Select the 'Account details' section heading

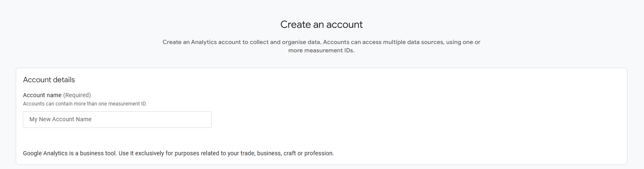pyautogui.click(x=49, y=80)
